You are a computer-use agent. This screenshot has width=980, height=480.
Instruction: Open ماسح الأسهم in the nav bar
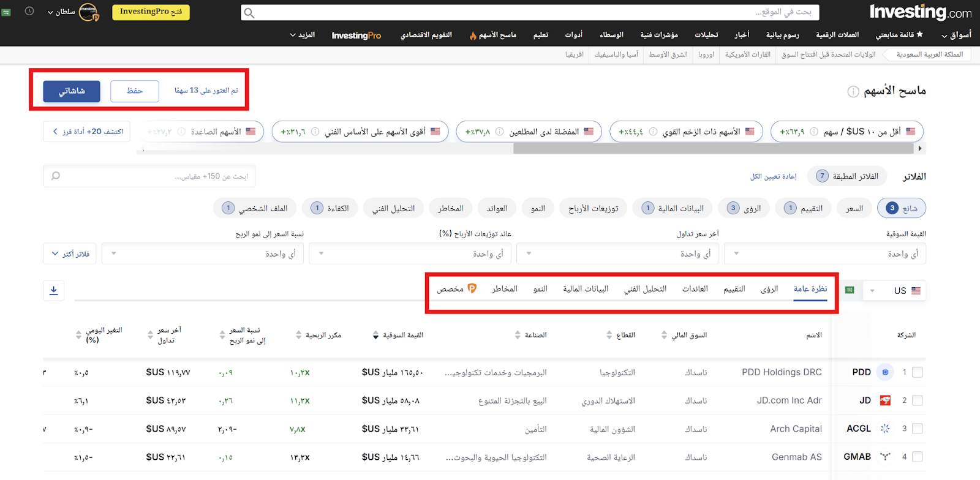click(493, 35)
